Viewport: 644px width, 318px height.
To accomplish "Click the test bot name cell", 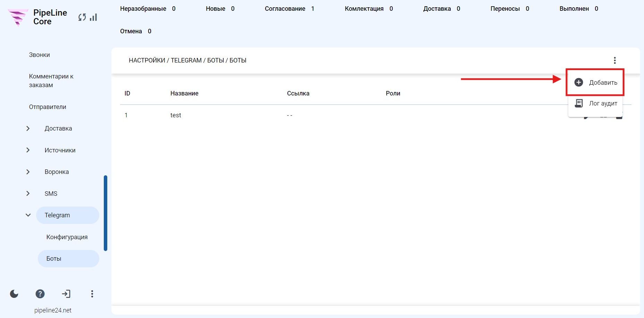I will click(x=176, y=115).
